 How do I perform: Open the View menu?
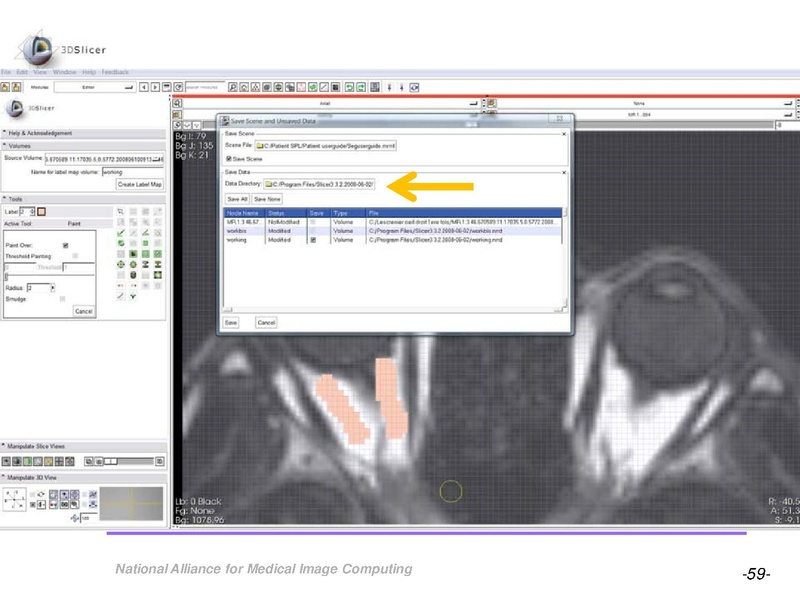pos(40,72)
